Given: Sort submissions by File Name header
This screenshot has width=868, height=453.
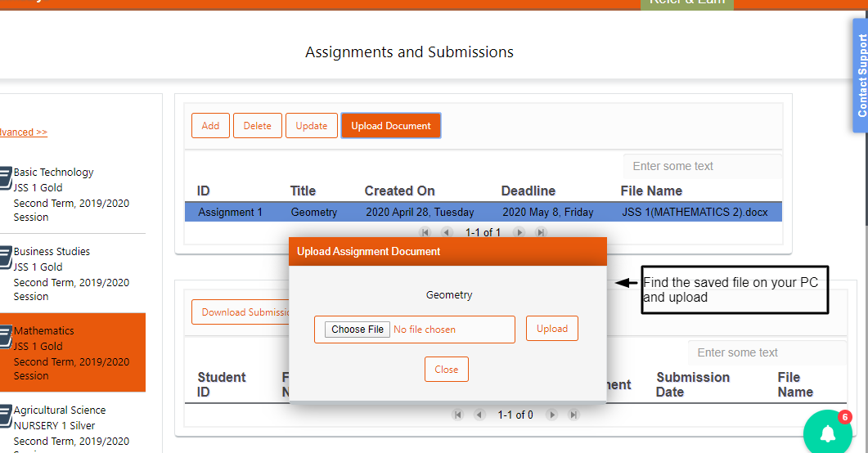Looking at the screenshot, I should (x=795, y=384).
